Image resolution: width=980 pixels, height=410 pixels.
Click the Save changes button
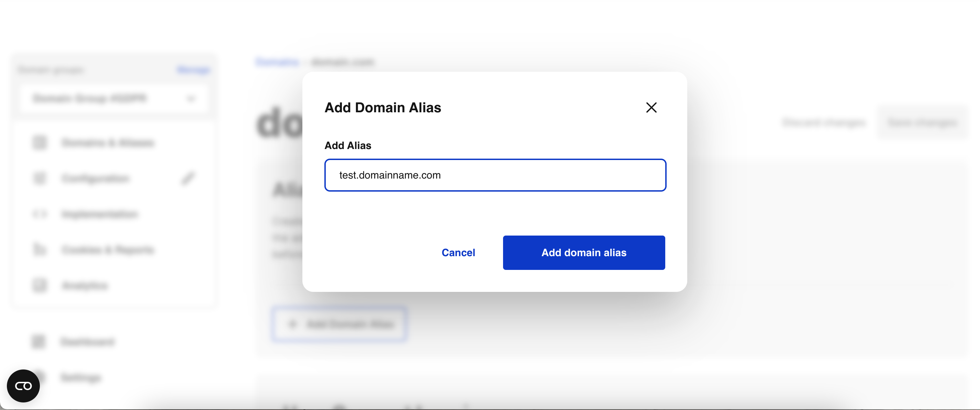point(922,123)
